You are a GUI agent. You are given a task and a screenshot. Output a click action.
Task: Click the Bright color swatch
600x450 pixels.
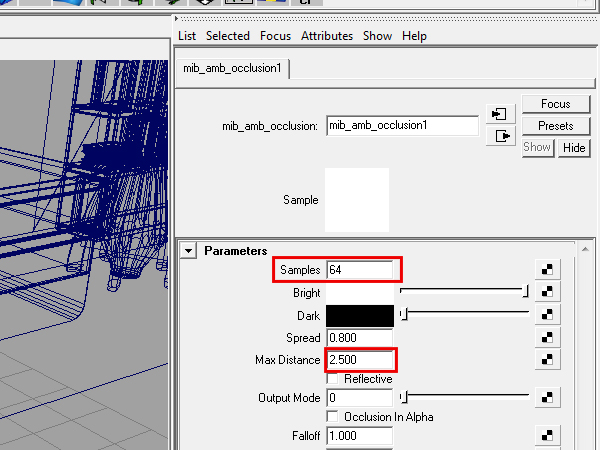pyautogui.click(x=360, y=293)
